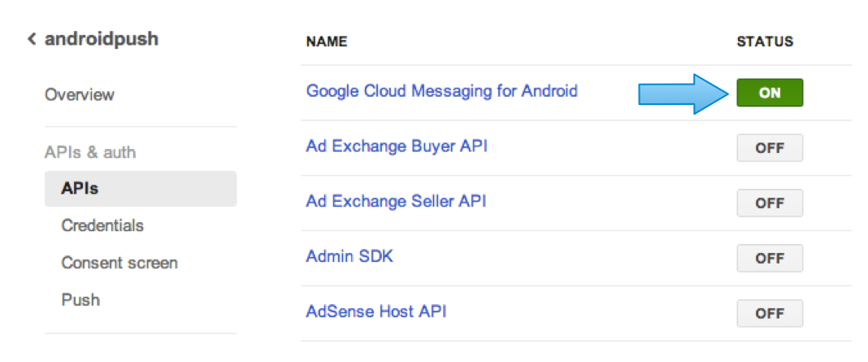Open the Admin SDK link

click(349, 256)
